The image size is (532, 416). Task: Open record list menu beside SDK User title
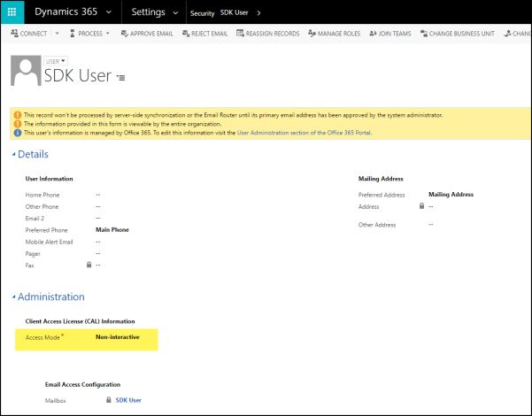pyautogui.click(x=121, y=78)
